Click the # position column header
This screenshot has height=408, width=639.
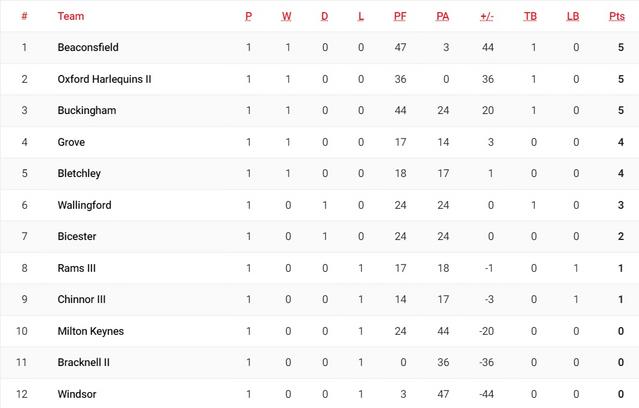click(x=24, y=16)
